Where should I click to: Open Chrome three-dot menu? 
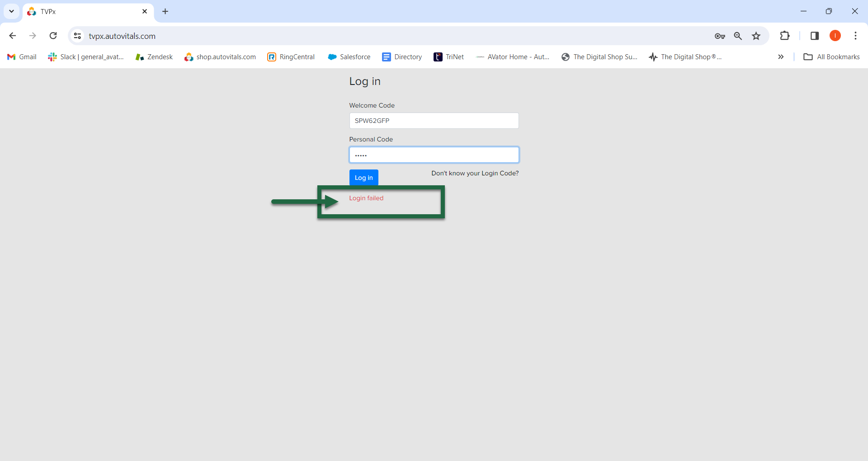click(855, 36)
